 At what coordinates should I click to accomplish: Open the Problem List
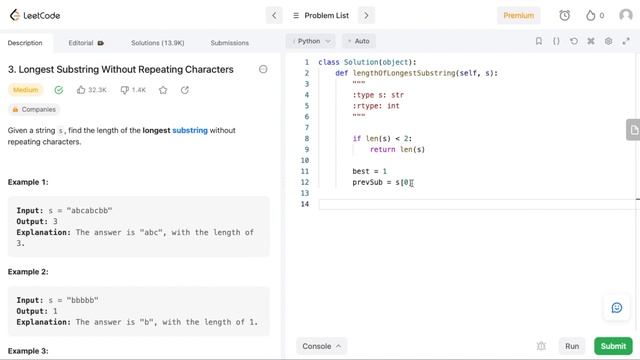(x=321, y=16)
